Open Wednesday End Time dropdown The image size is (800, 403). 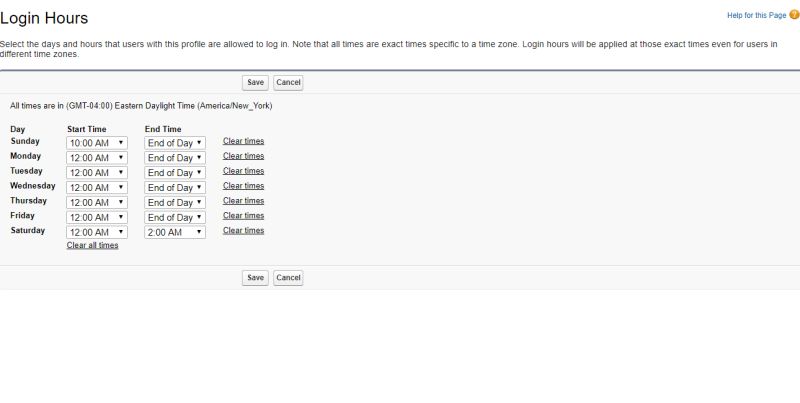click(x=175, y=187)
